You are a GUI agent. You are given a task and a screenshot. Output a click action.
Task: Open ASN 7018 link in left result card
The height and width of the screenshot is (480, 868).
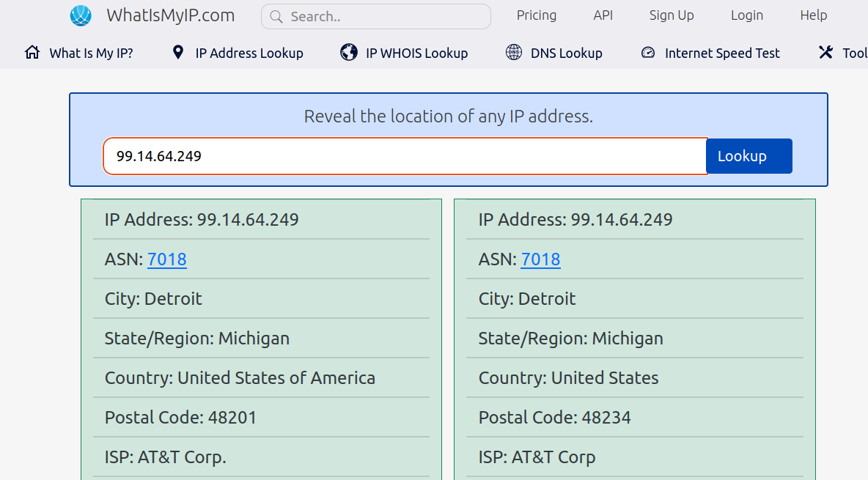coord(166,259)
